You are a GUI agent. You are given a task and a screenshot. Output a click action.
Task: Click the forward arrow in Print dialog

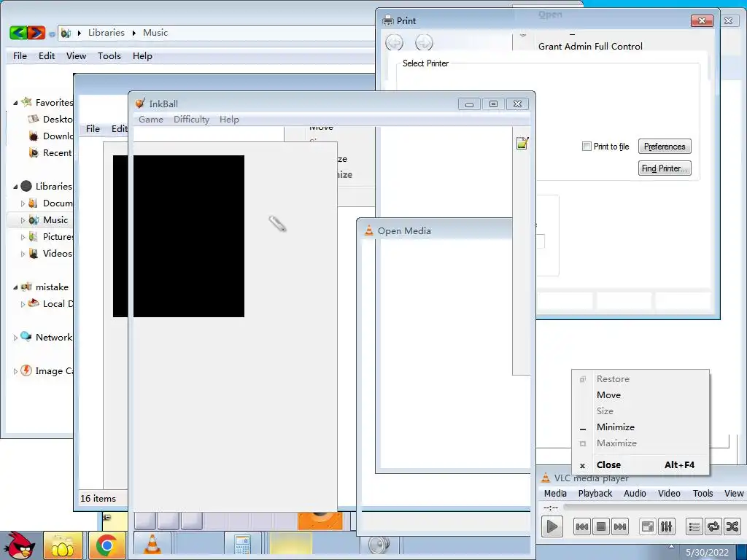tap(424, 42)
